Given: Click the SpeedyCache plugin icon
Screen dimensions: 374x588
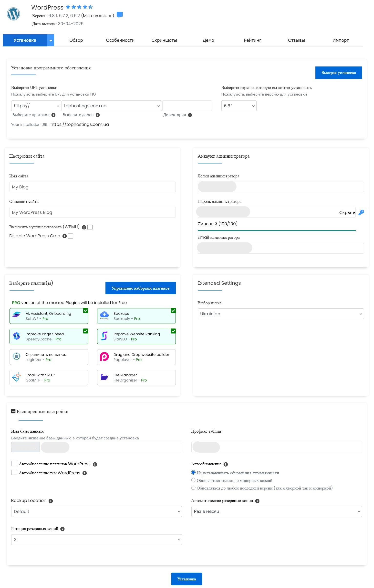Looking at the screenshot, I should pyautogui.click(x=17, y=336).
